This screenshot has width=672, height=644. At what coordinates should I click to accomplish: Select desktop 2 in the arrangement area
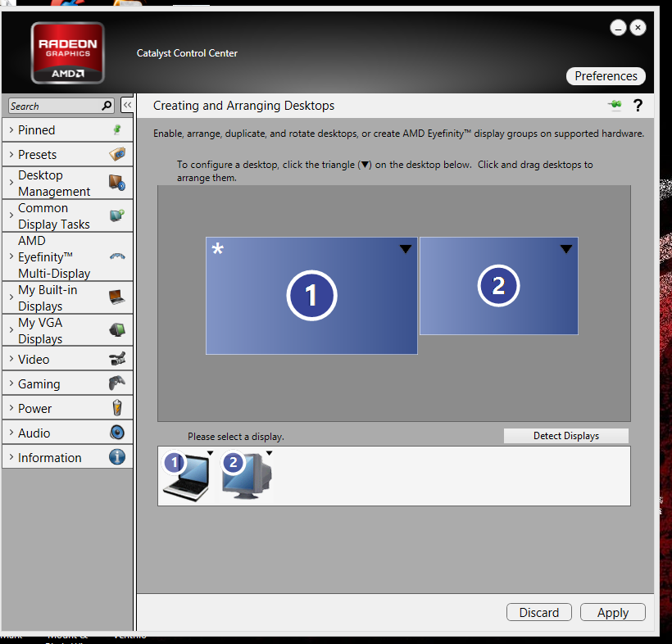pos(499,286)
